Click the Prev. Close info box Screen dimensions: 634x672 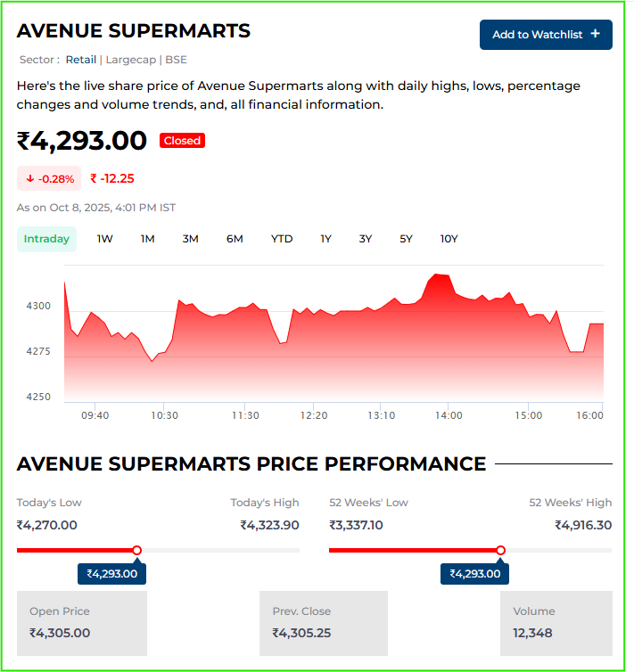click(324, 623)
